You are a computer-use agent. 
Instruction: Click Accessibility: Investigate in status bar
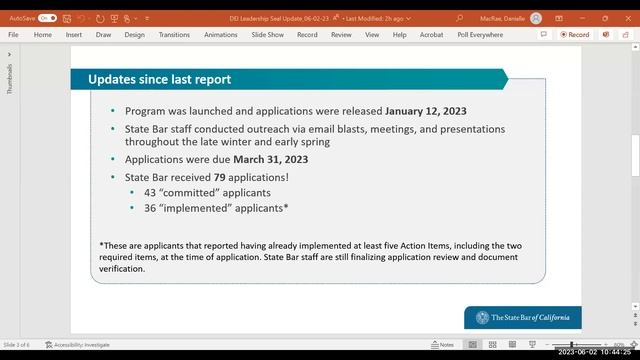78,345
